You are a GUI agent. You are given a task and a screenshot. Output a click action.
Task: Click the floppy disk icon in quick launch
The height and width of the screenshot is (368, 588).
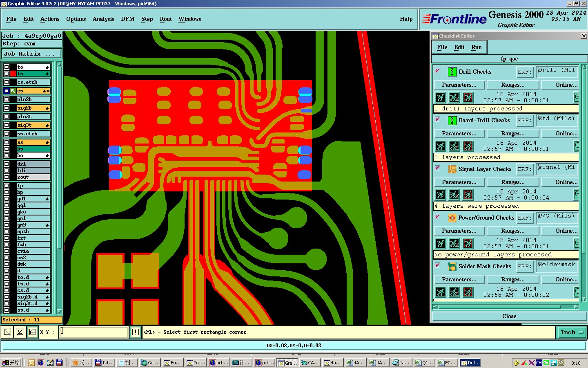[x=60, y=363]
